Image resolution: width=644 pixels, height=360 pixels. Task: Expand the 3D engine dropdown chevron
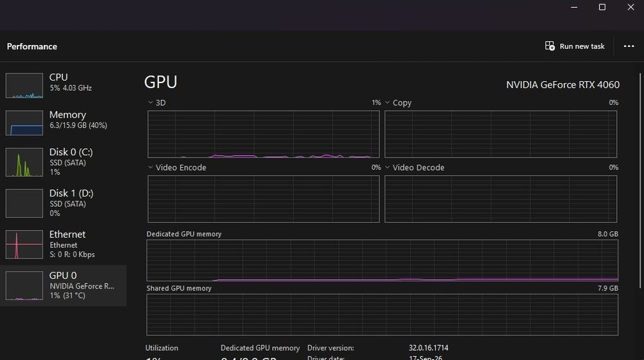tap(150, 102)
